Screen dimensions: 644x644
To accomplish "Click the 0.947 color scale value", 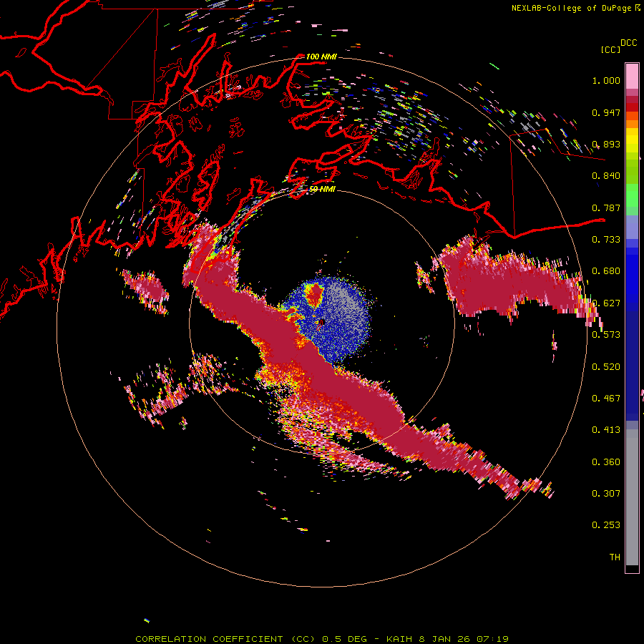I will 606,112.
